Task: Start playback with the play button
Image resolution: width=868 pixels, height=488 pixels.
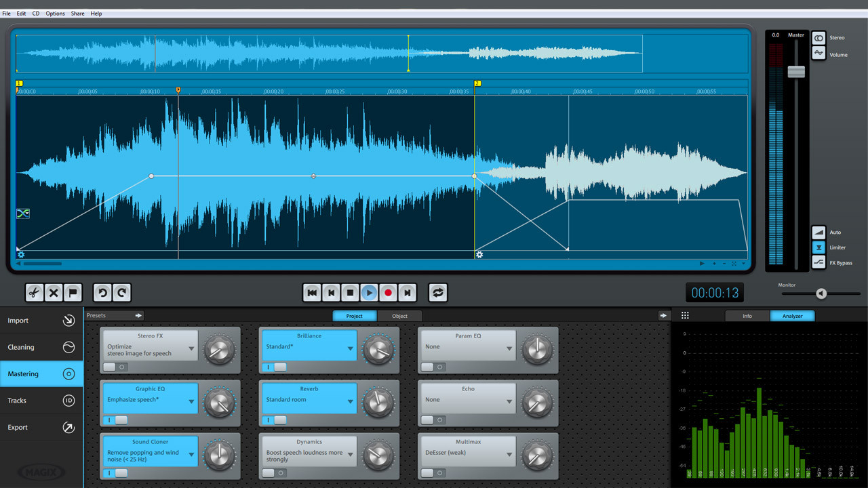Action: point(369,293)
